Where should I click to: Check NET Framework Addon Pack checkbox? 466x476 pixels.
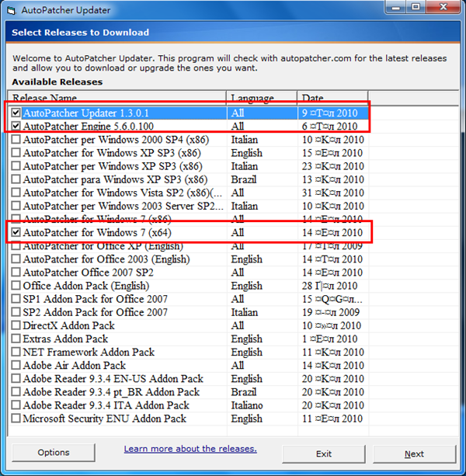pos(16,352)
